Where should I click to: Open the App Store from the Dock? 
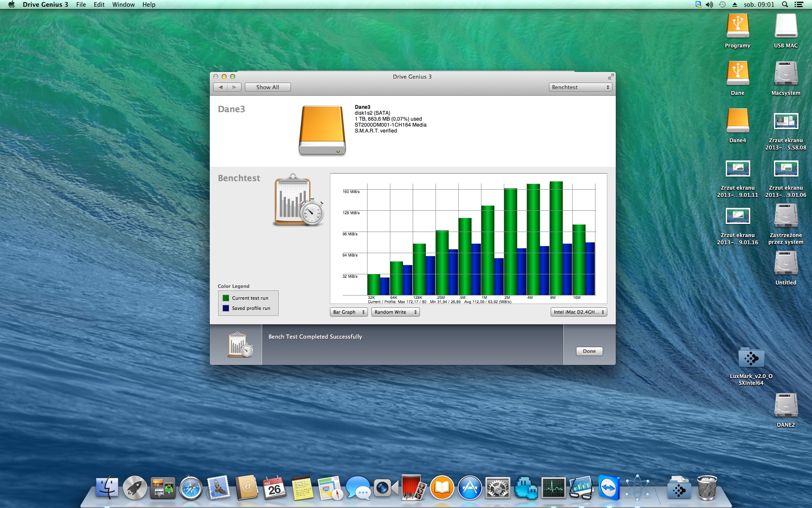pos(470,488)
